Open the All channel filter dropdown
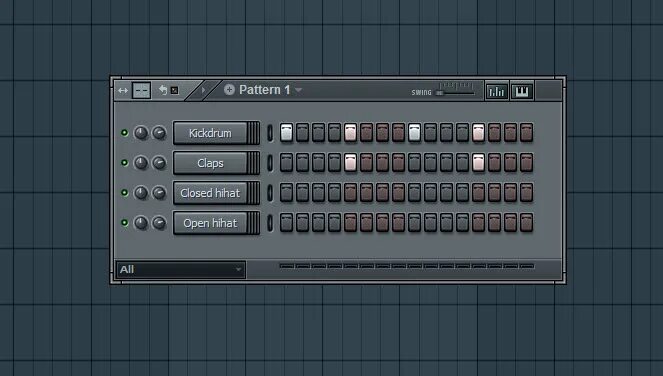 pyautogui.click(x=181, y=269)
